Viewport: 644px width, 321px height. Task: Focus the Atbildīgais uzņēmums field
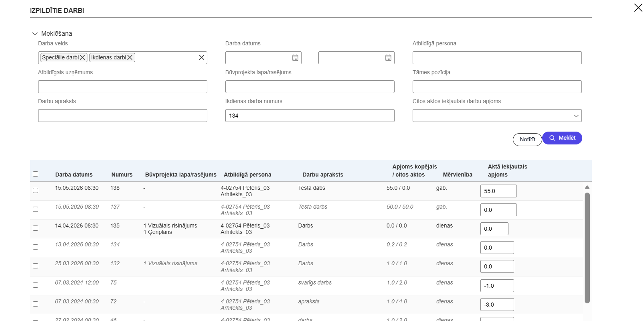click(x=123, y=87)
